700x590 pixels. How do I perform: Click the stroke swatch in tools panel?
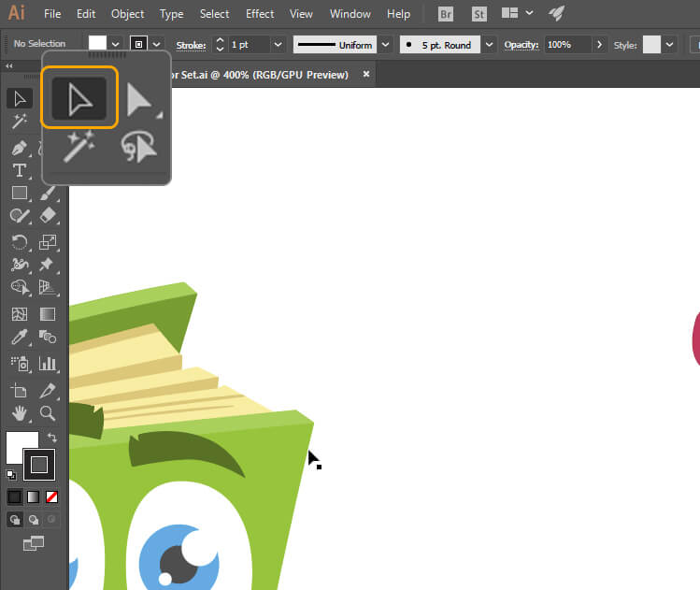pos(39,465)
